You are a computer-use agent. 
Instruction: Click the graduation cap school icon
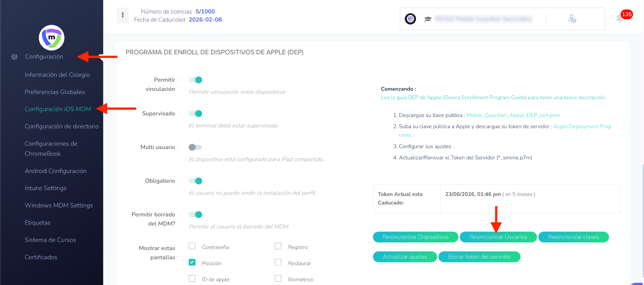coord(428,19)
